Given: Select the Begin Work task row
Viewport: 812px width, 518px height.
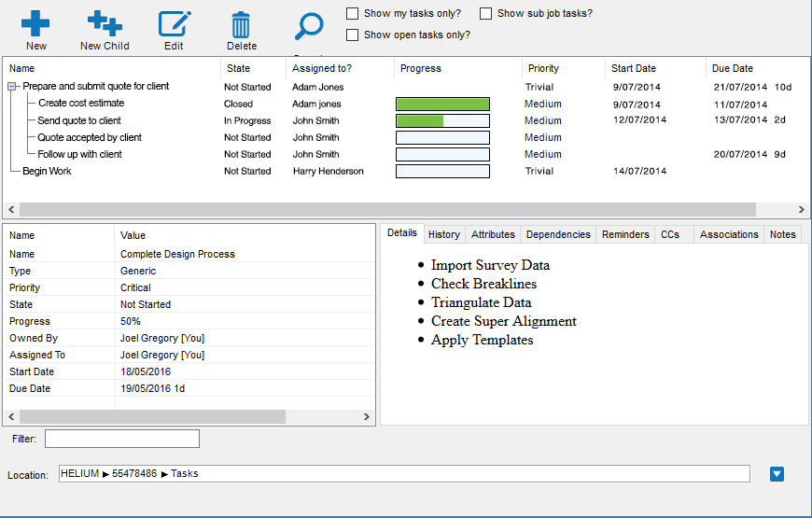Looking at the screenshot, I should click(47, 172).
